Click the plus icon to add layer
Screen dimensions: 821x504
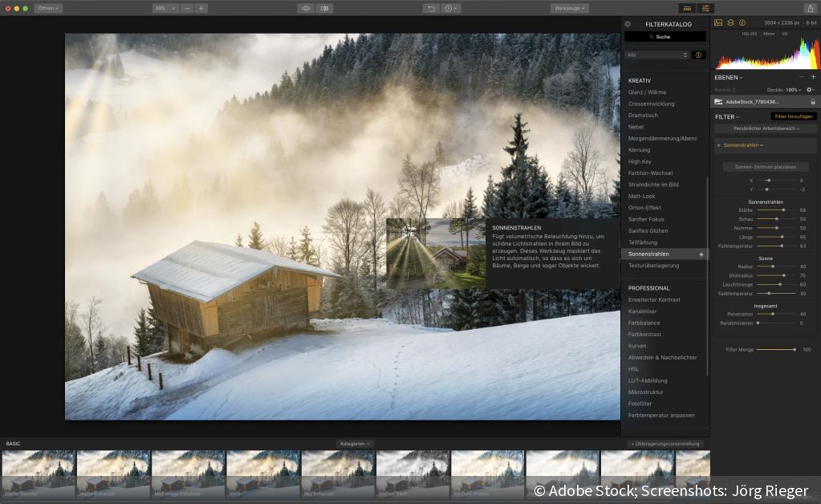[813, 77]
